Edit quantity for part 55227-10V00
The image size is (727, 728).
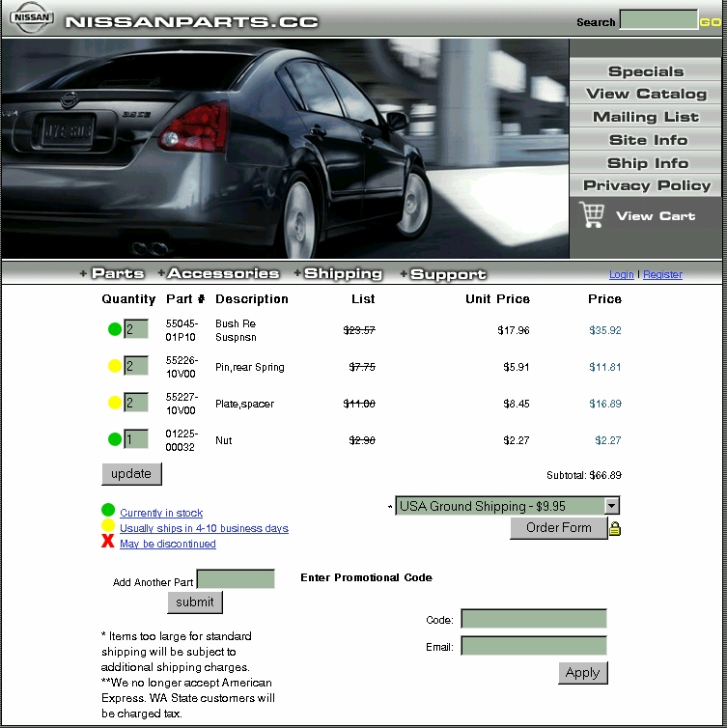[136, 403]
